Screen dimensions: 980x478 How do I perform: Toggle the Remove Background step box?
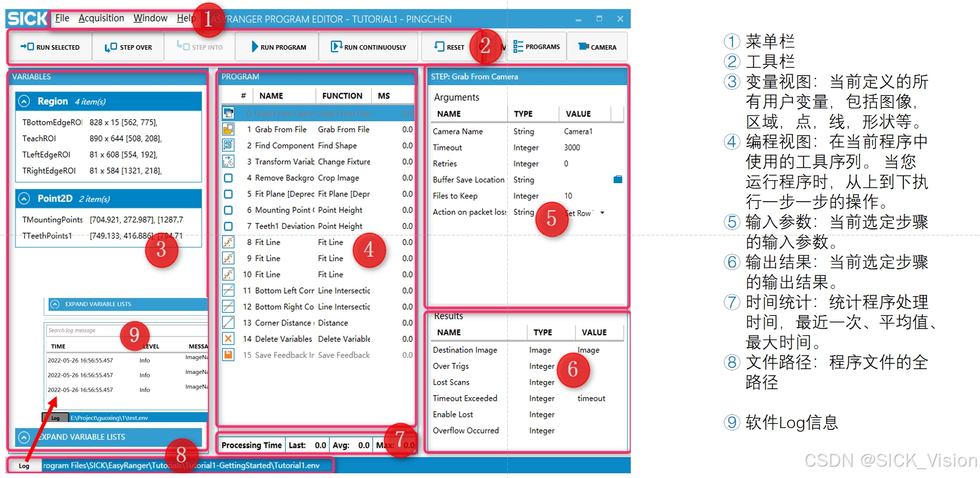228,178
